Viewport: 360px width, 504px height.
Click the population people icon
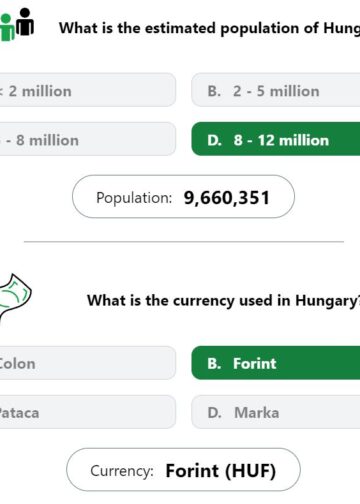[x=17, y=24]
